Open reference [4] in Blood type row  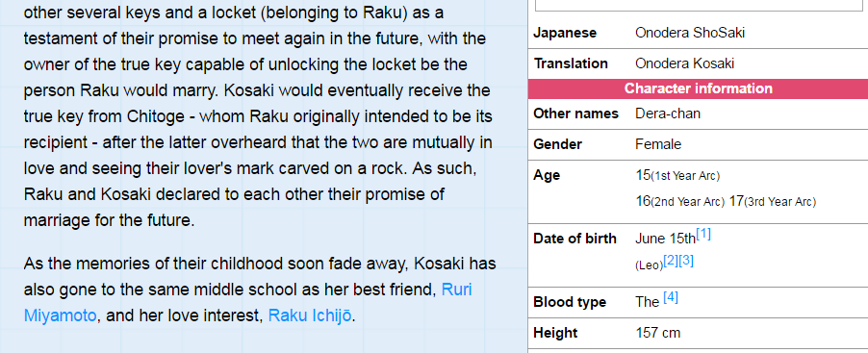click(671, 297)
